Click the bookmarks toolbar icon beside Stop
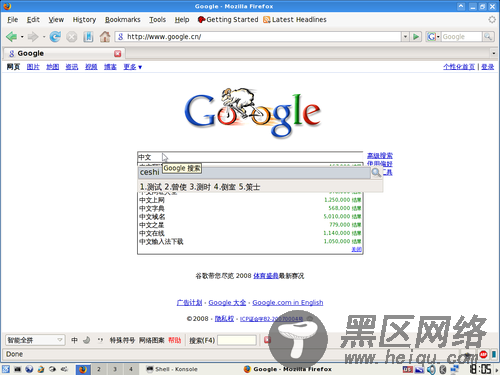The image size is (500, 375). coord(88,37)
